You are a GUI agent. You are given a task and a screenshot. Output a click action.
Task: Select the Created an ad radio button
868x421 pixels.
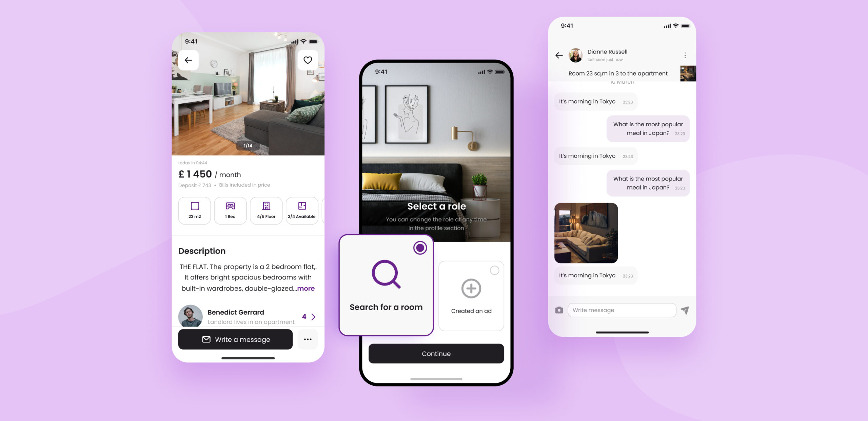[494, 269]
